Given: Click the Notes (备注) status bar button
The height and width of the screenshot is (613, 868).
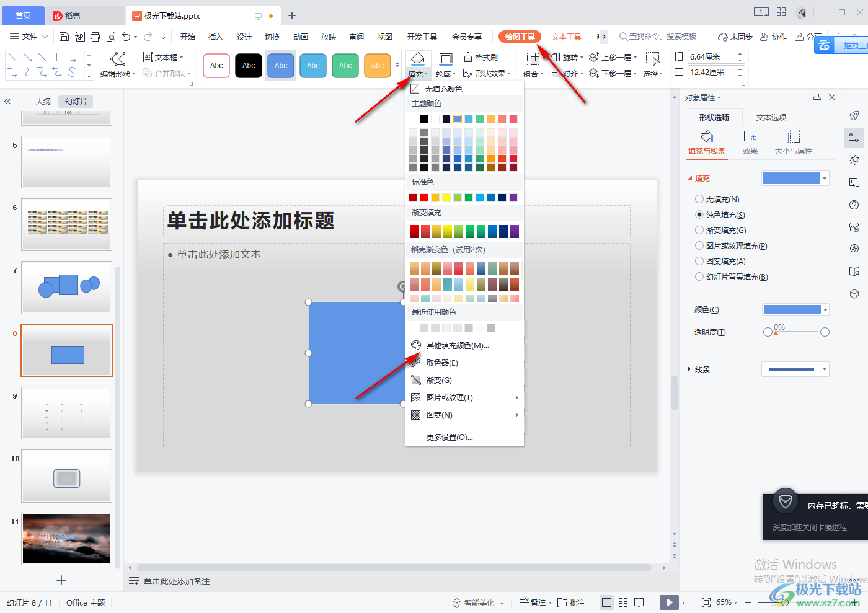Looking at the screenshot, I should [x=534, y=602].
